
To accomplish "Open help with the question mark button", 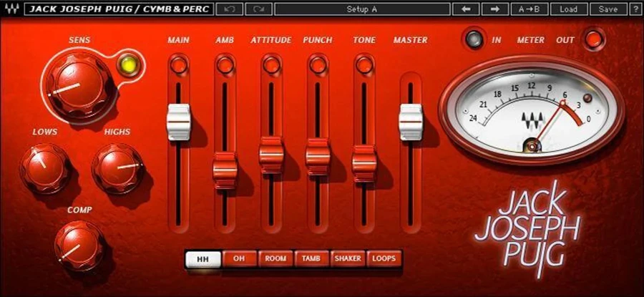I will (636, 9).
